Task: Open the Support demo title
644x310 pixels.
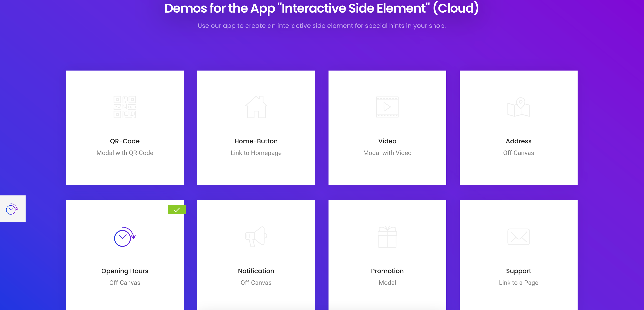Action: pos(519,271)
